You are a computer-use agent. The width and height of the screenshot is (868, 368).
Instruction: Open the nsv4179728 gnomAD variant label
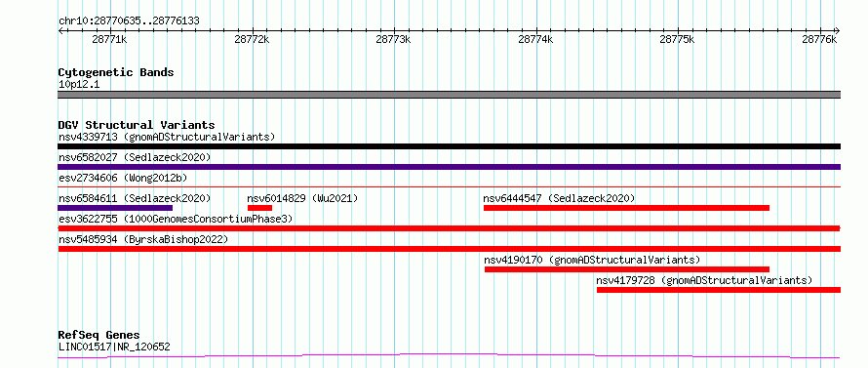(705, 280)
